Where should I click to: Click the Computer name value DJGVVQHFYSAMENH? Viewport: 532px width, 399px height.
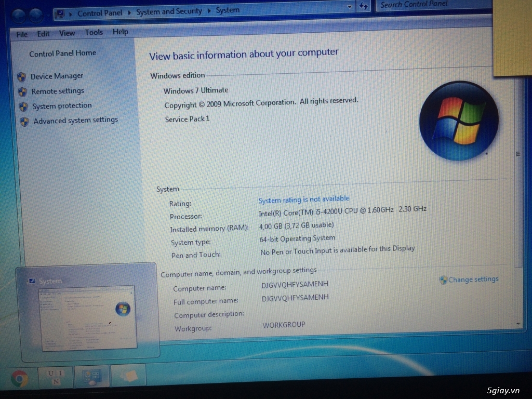pyautogui.click(x=295, y=284)
